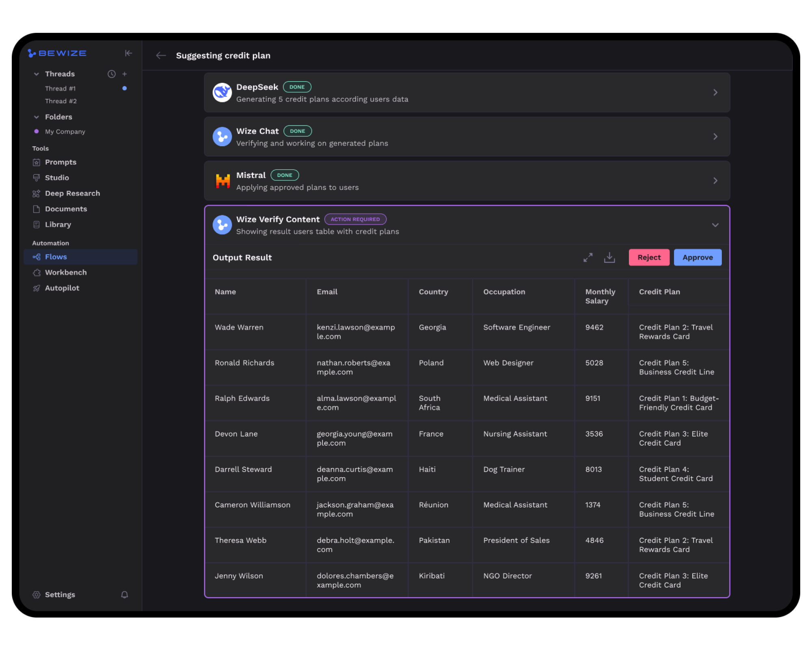The width and height of the screenshot is (812, 650).
Task: Download the output result
Action: (609, 258)
